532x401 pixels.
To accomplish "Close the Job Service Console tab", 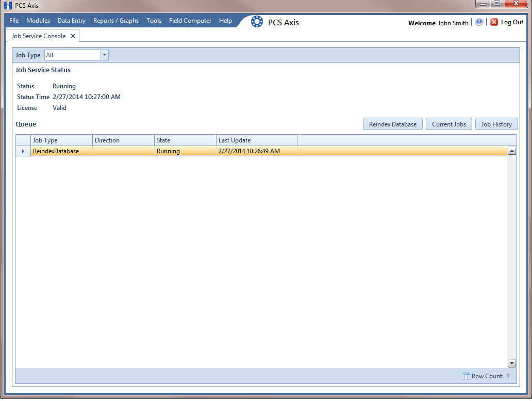I will [73, 36].
